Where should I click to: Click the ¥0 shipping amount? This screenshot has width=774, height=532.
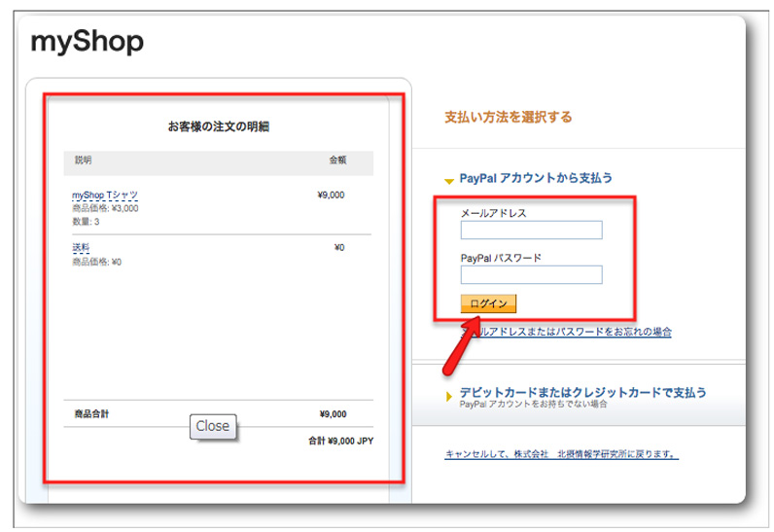339,248
